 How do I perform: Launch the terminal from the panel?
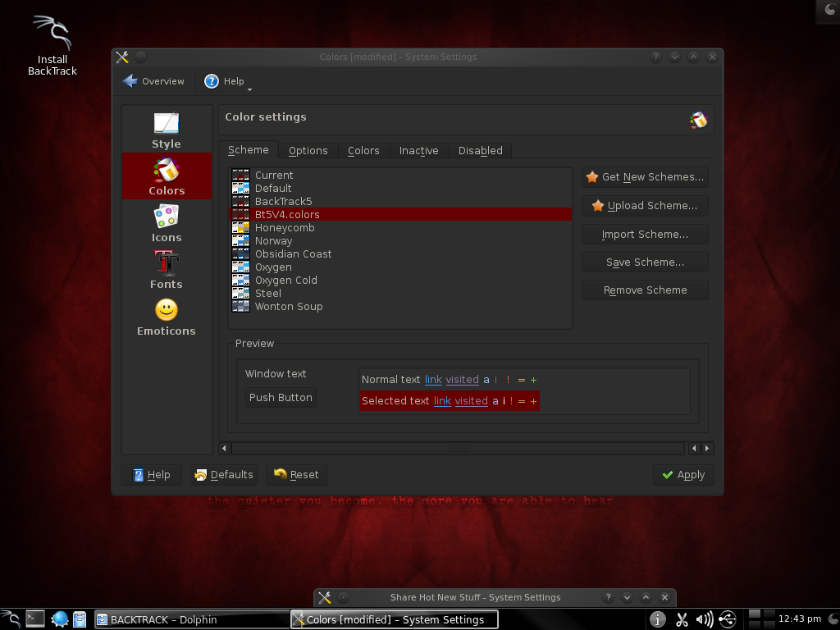click(x=35, y=619)
